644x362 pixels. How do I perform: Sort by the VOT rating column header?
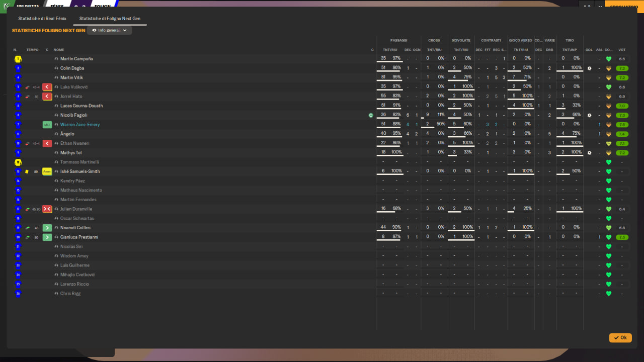622,50
